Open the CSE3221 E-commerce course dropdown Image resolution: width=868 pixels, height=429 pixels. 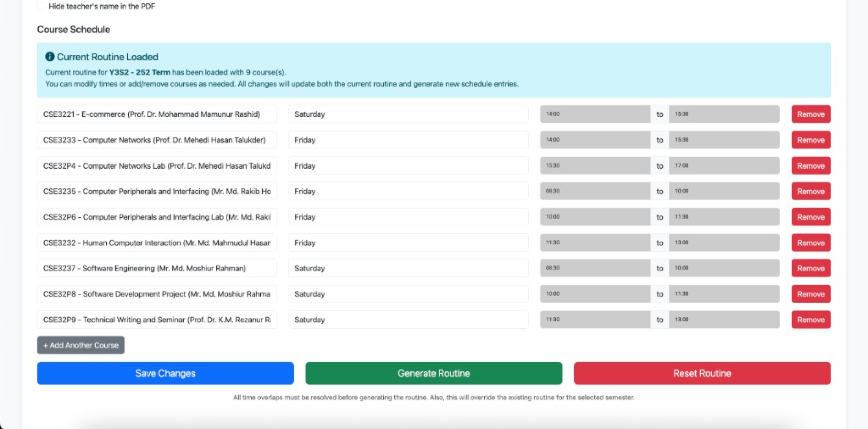click(x=157, y=114)
